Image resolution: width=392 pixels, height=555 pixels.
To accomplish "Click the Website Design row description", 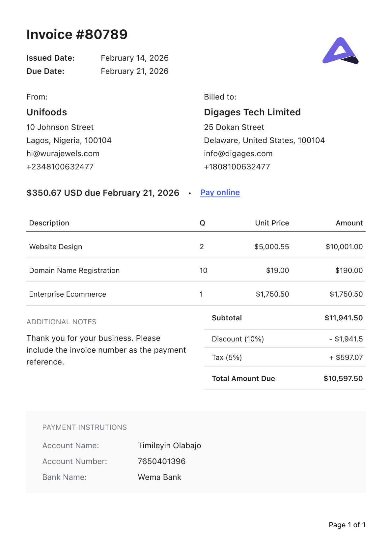I will pos(56,247).
